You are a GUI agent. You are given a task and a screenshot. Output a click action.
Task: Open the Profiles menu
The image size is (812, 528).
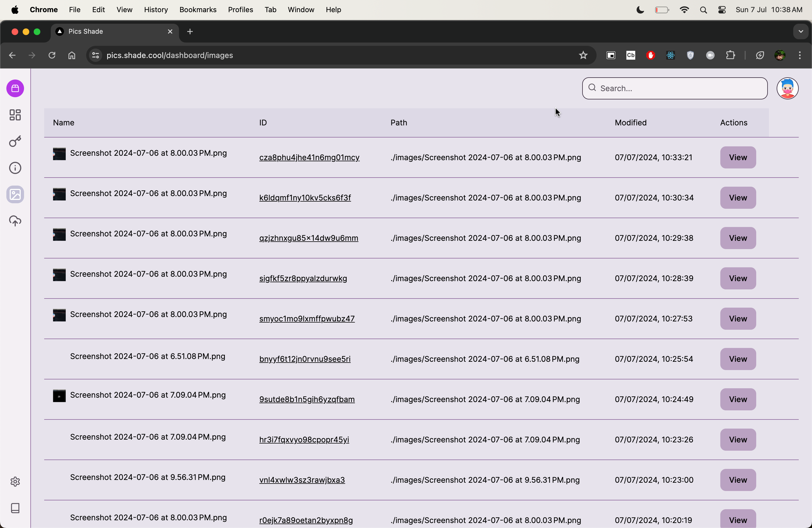click(240, 10)
